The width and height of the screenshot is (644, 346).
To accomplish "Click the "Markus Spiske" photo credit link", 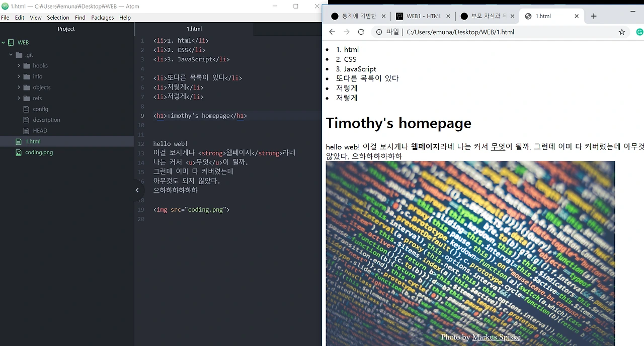I will [496, 337].
